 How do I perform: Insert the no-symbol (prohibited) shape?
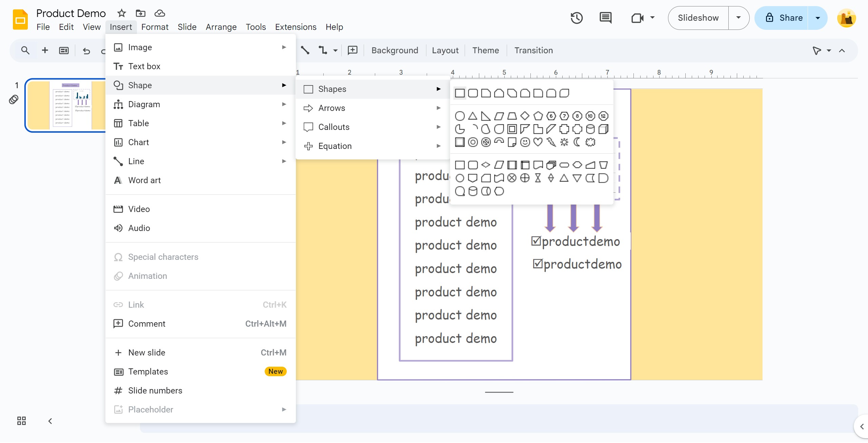pyautogui.click(x=486, y=142)
